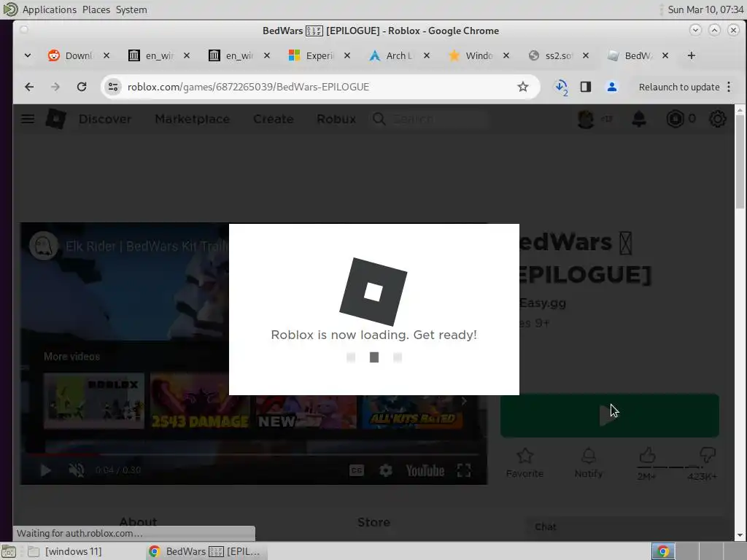The width and height of the screenshot is (747, 560).
Task: Open the video channel avatar icon
Action: pyautogui.click(x=43, y=246)
